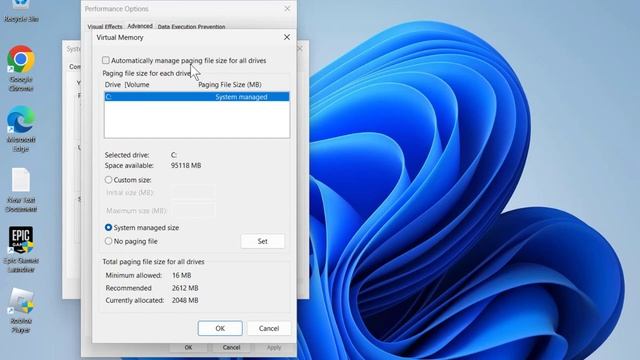640x360 pixels.
Task: Switch to Visual Effects tab in Performance Options
Action: [x=105, y=27]
